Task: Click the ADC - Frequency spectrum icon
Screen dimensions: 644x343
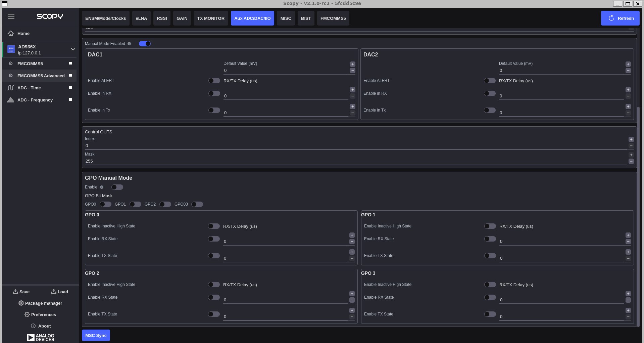Action: coord(11,100)
